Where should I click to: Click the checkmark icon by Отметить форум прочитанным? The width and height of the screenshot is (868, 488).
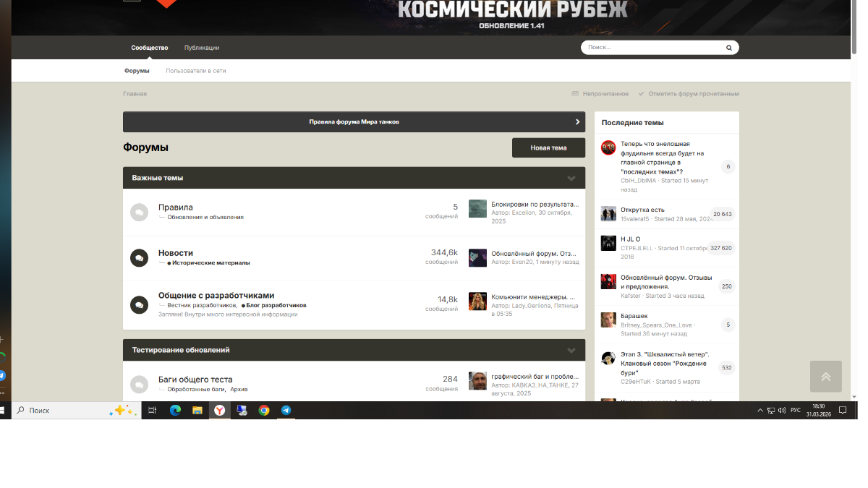642,94
